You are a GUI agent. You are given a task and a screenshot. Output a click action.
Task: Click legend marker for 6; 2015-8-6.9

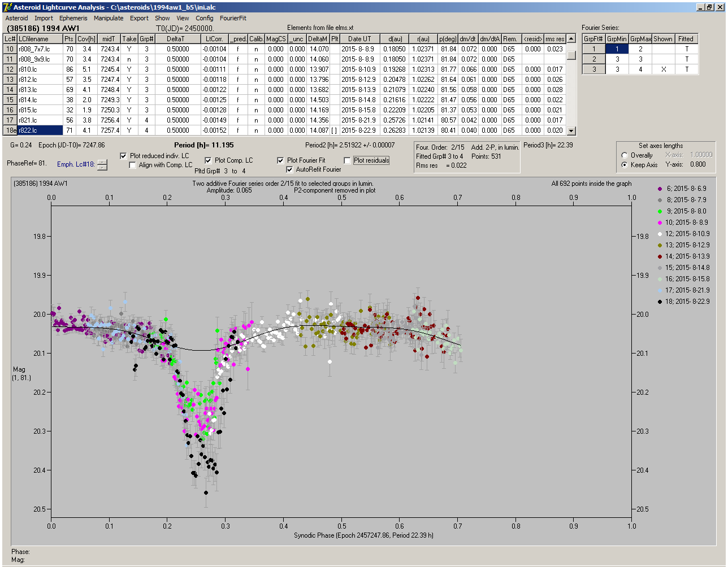click(x=660, y=189)
